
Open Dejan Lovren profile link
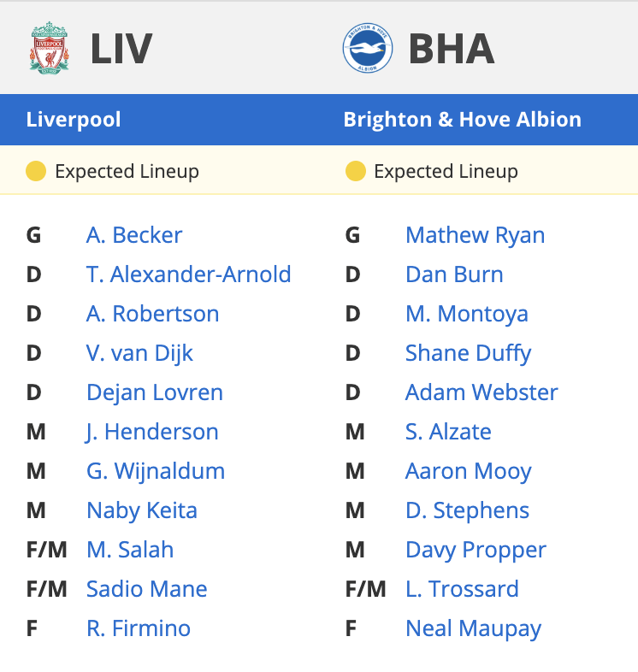pos(155,392)
